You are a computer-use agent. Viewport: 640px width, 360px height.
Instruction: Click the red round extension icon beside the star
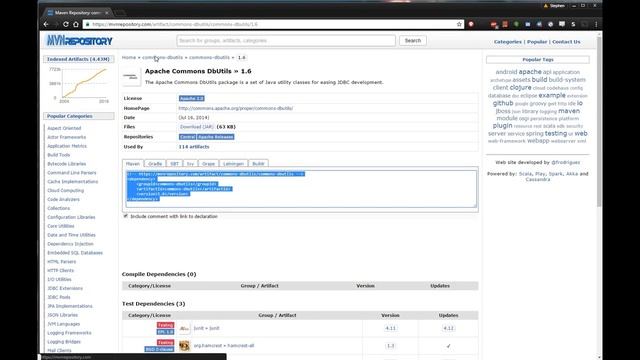[471, 24]
